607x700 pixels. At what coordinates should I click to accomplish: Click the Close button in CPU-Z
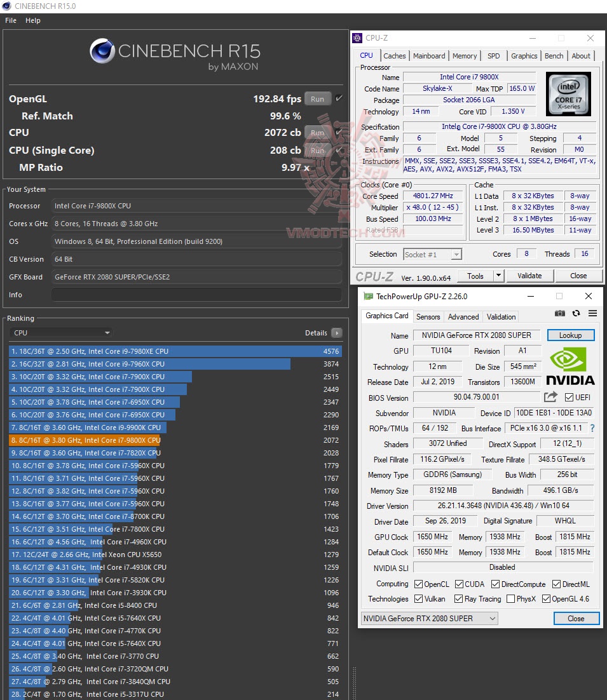[578, 276]
